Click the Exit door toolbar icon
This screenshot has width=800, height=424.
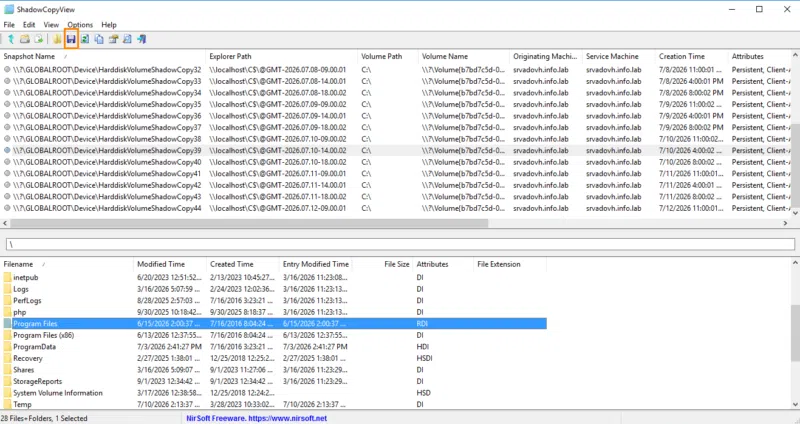coord(142,39)
